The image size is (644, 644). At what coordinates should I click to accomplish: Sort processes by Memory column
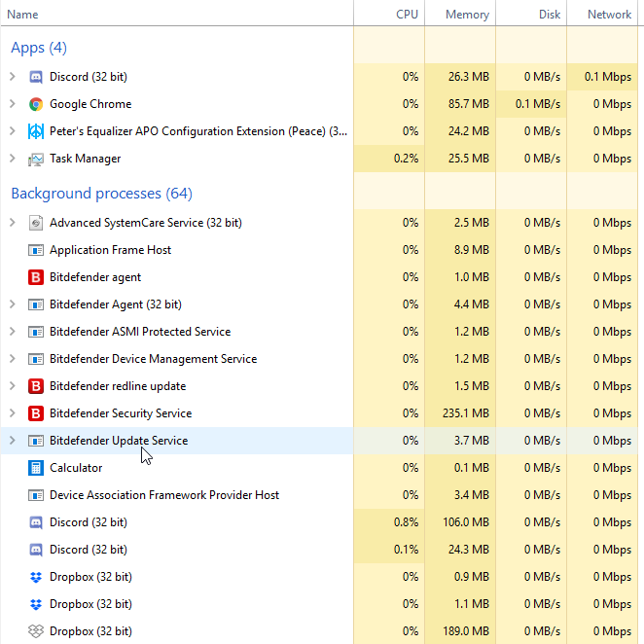(460, 14)
